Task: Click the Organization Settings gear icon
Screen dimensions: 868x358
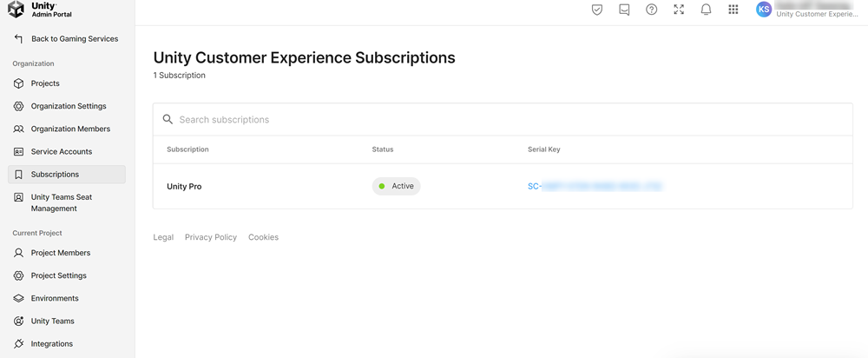Action: pos(18,106)
